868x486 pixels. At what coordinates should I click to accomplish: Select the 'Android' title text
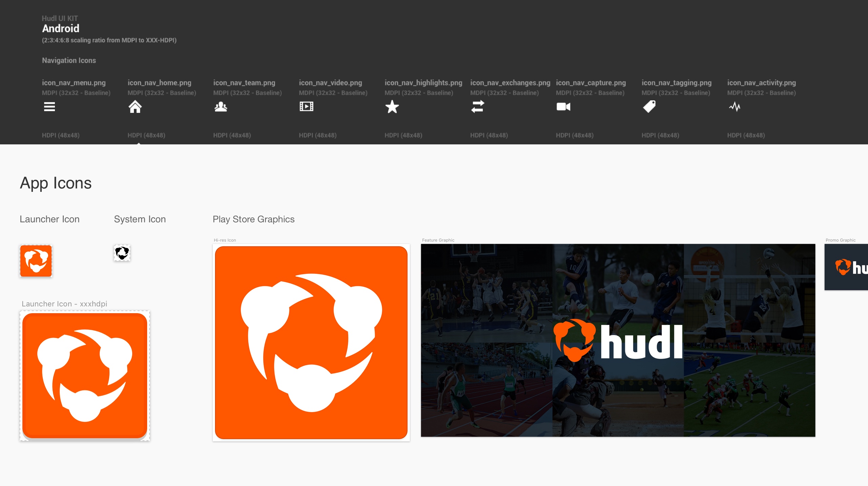(x=61, y=28)
